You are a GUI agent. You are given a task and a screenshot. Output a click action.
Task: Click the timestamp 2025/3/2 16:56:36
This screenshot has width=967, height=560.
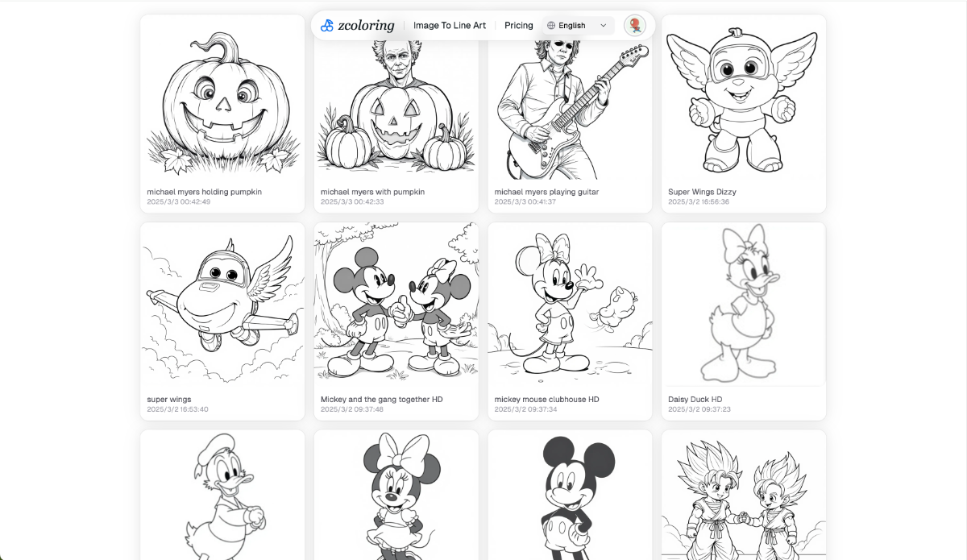[x=699, y=202]
